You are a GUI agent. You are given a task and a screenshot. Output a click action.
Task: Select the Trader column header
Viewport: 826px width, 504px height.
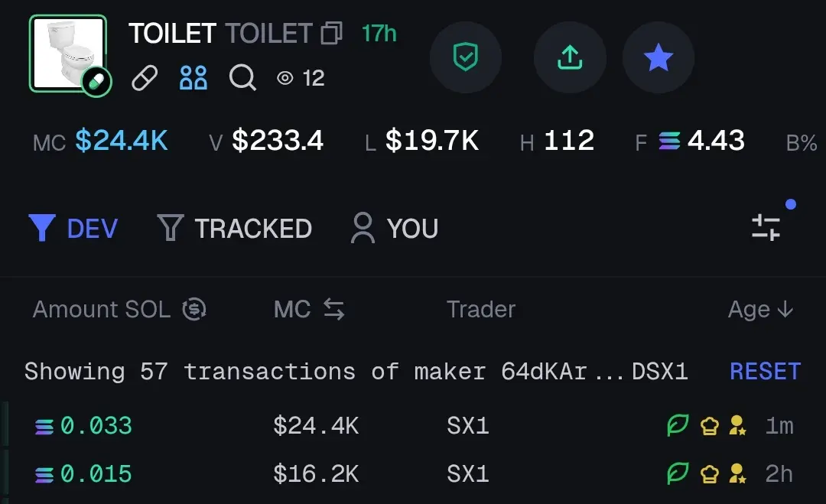(481, 310)
